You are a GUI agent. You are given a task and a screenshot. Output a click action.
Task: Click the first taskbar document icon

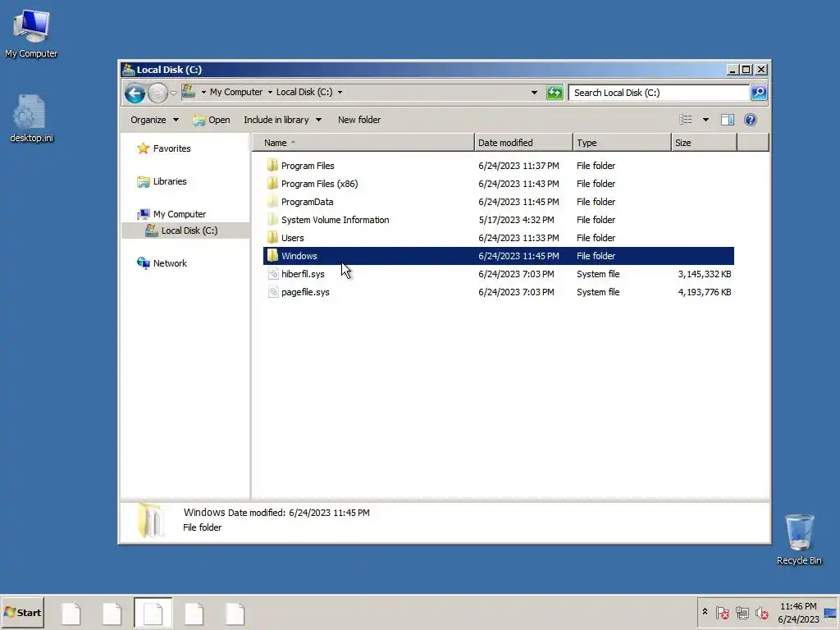point(71,613)
